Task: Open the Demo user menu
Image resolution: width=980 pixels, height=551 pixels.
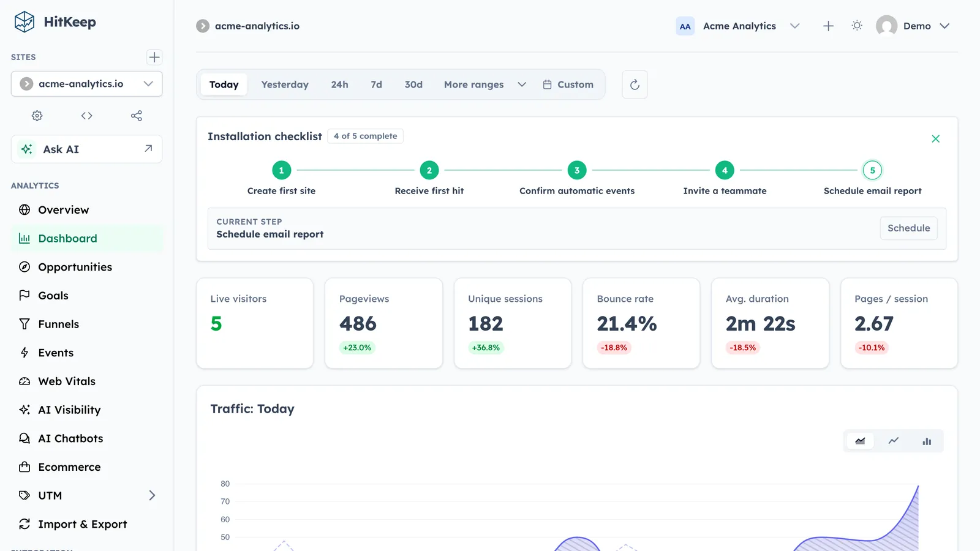Action: (913, 26)
